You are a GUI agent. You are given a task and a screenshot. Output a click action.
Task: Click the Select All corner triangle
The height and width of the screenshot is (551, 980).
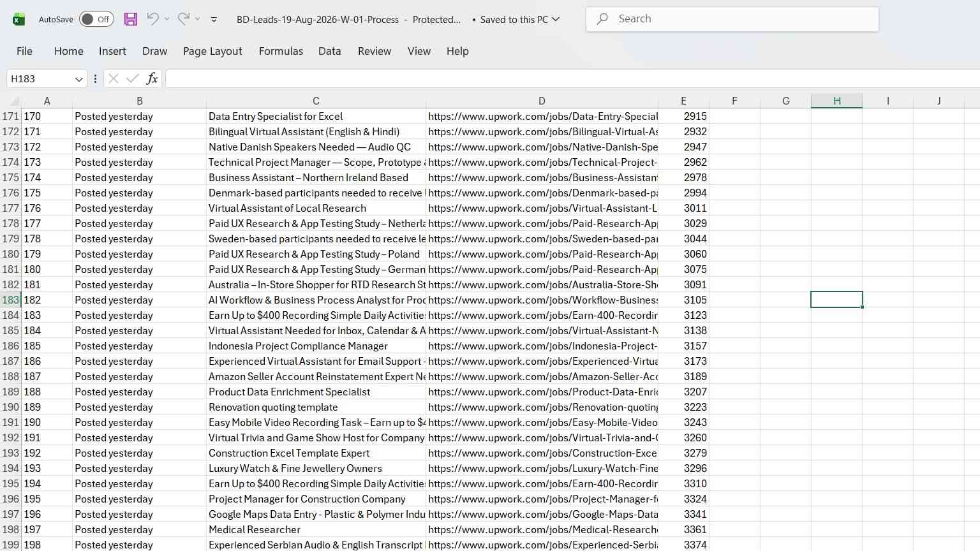(x=14, y=101)
